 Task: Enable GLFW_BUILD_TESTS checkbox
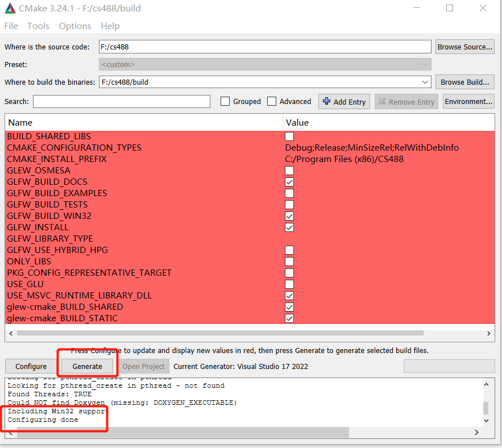(x=289, y=205)
